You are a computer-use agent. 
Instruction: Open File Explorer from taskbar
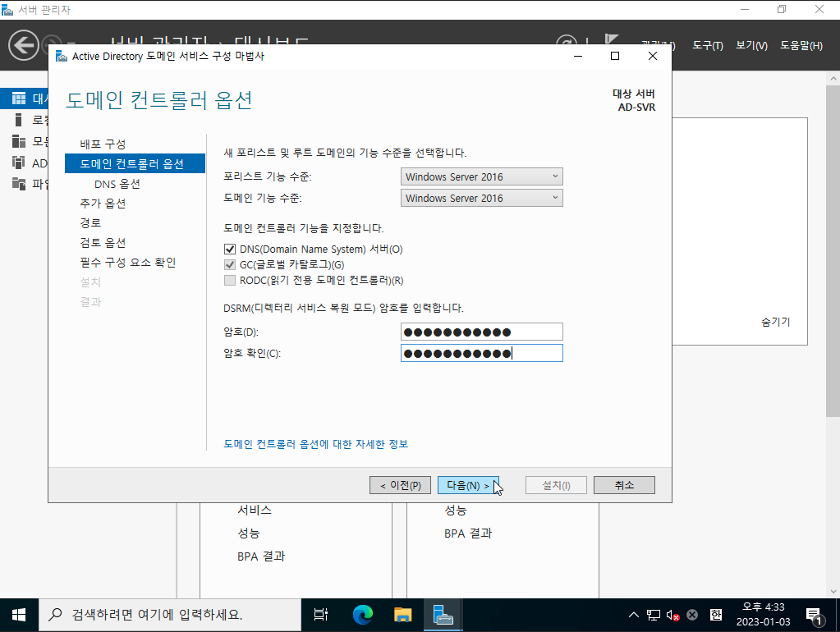403,615
